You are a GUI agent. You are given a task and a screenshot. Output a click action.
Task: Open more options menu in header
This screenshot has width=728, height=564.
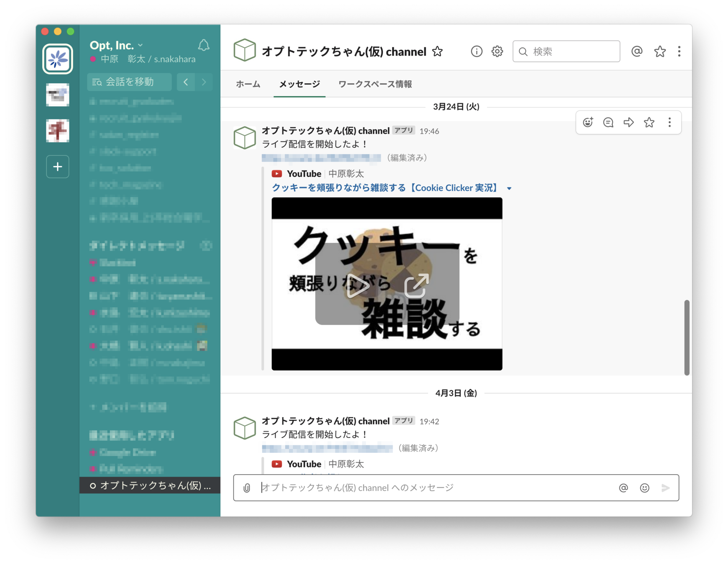click(679, 51)
